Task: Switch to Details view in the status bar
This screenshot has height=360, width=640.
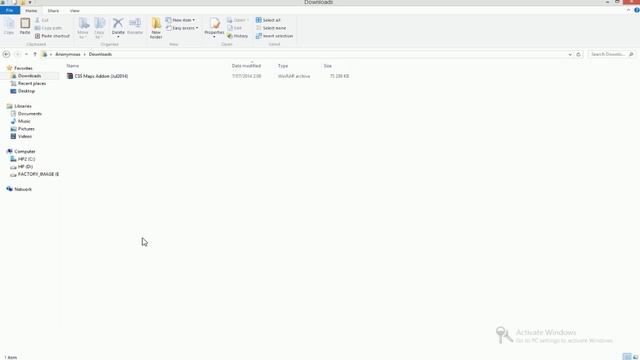Action: 627,357
